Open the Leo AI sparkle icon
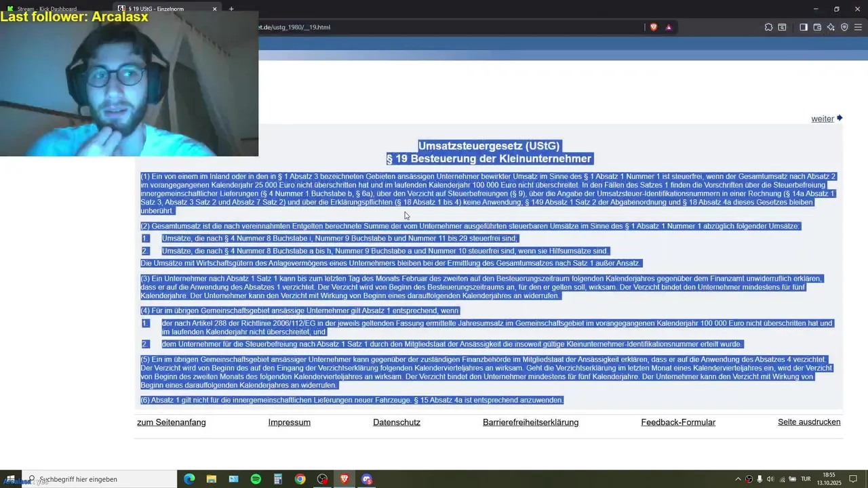This screenshot has height=488, width=868. click(x=831, y=27)
